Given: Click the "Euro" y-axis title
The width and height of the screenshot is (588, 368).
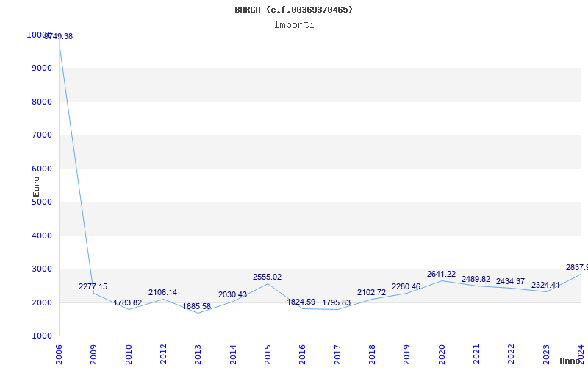Looking at the screenshot, I should pyautogui.click(x=36, y=187).
